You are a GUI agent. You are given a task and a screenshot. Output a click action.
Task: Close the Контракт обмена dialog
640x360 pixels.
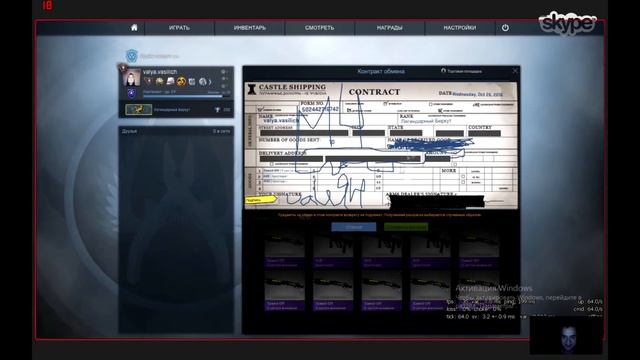point(515,71)
